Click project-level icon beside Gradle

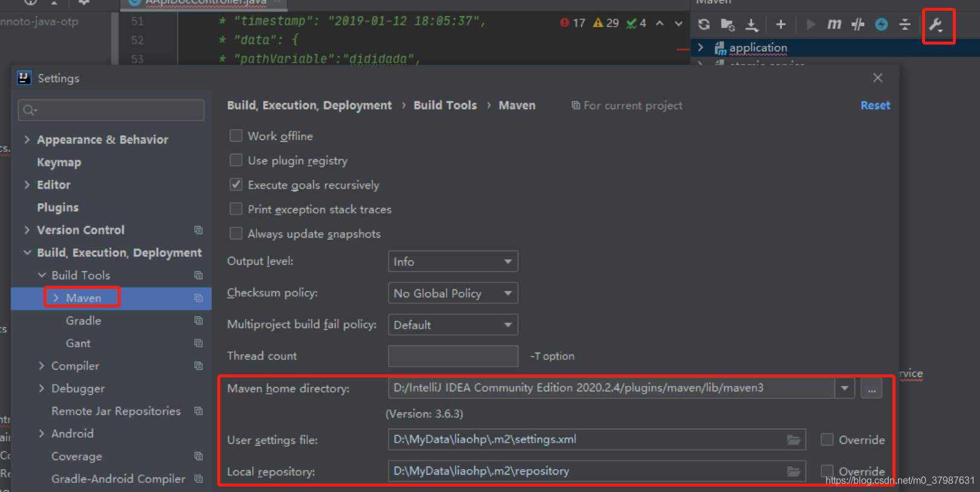[x=199, y=320]
